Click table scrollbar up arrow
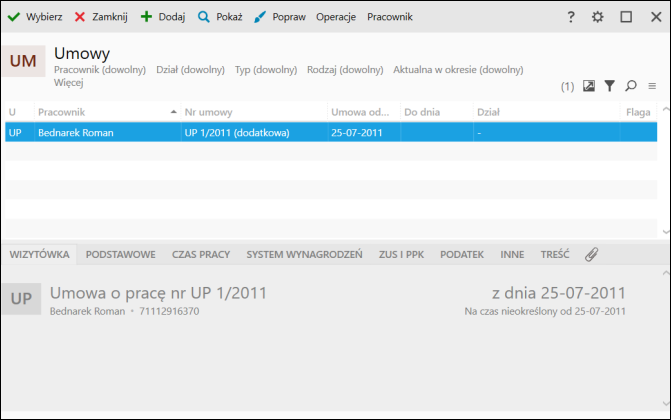 pyautogui.click(x=666, y=109)
